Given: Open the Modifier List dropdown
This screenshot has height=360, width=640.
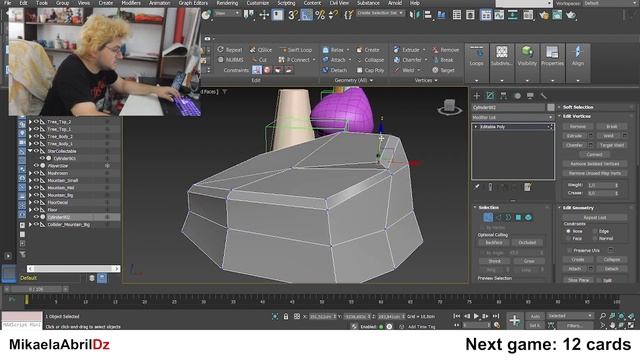Looking at the screenshot, I should (x=513, y=117).
